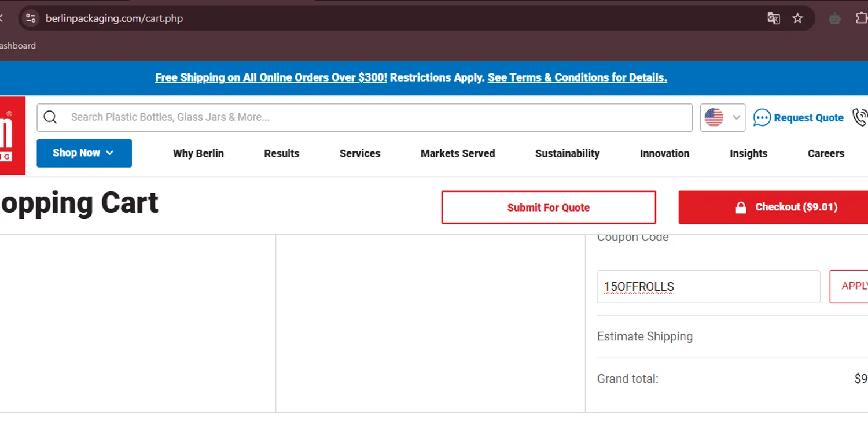Click the Checkout ($9.01) button
The width and height of the screenshot is (868, 422).
[x=774, y=207]
